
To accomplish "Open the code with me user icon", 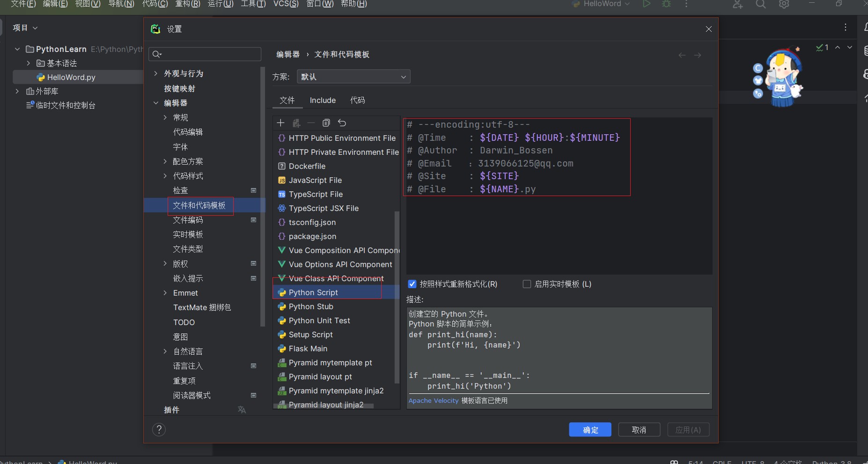I will coord(738,4).
